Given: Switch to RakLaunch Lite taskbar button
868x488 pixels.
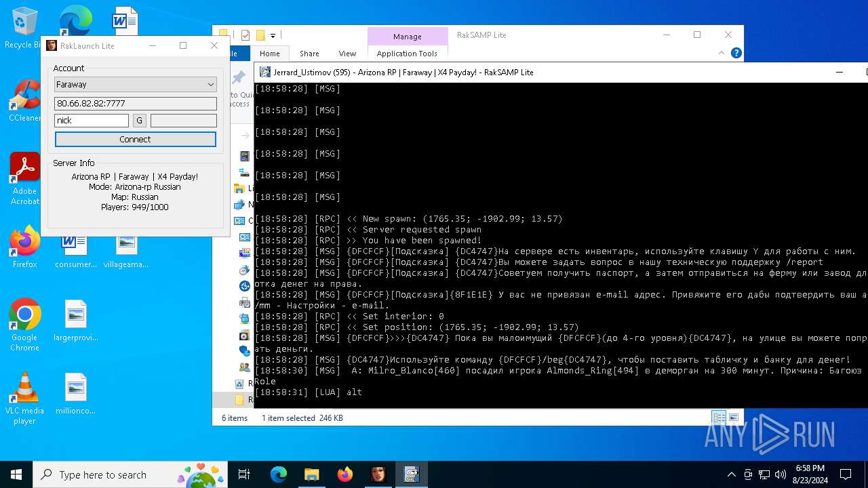Looking at the screenshot, I should (x=378, y=474).
